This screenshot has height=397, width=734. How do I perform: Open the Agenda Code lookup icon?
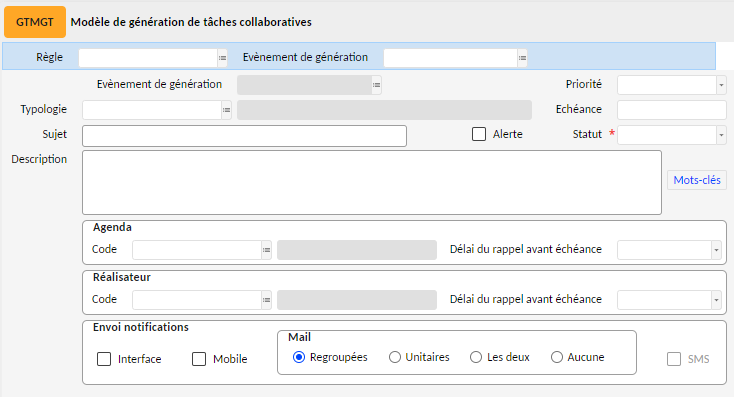pyautogui.click(x=266, y=250)
